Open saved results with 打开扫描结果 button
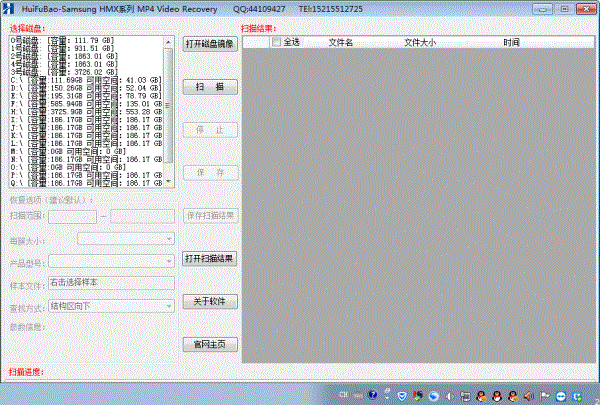Image resolution: width=600 pixels, height=405 pixels. click(x=210, y=258)
